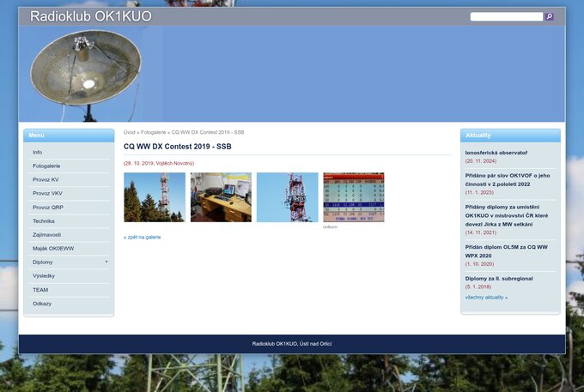Open the Radioklub OK1KUO site title
The width and height of the screenshot is (584, 392).
coord(91,16)
